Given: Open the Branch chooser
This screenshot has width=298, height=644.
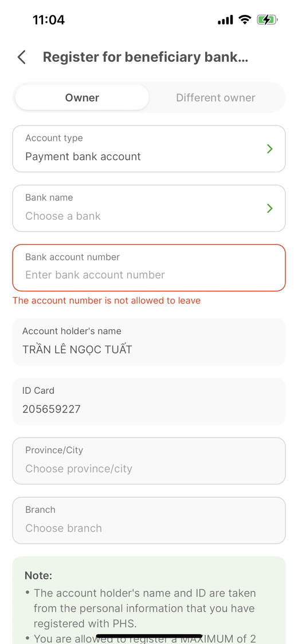Looking at the screenshot, I should (149, 520).
